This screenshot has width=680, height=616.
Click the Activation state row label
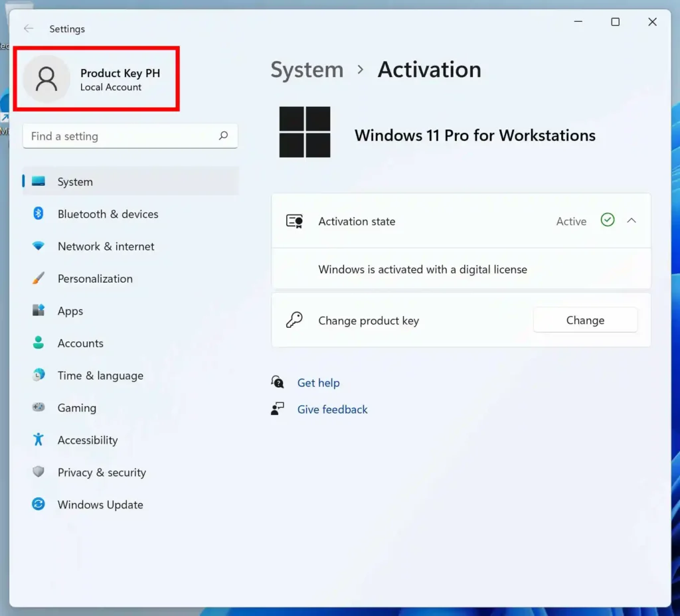tap(357, 222)
